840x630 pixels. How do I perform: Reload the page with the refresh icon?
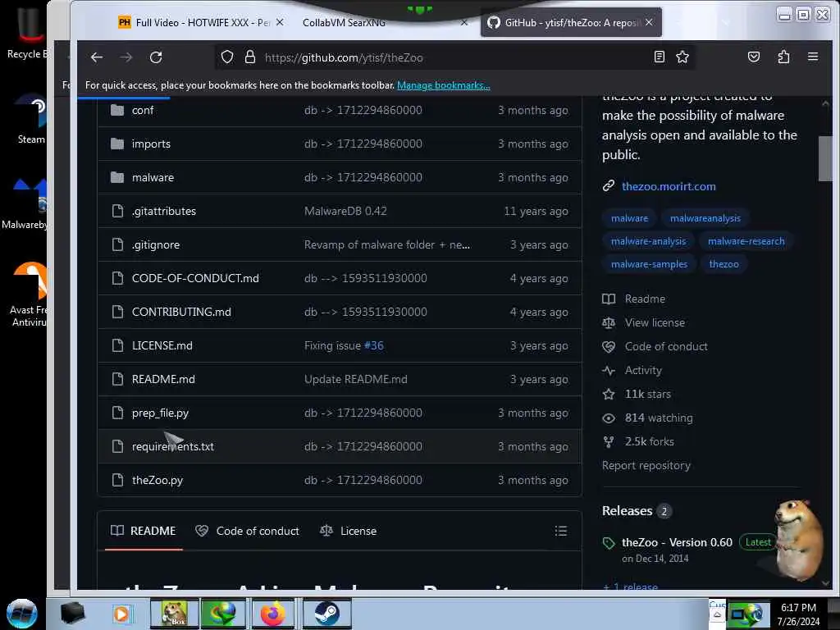tap(156, 57)
